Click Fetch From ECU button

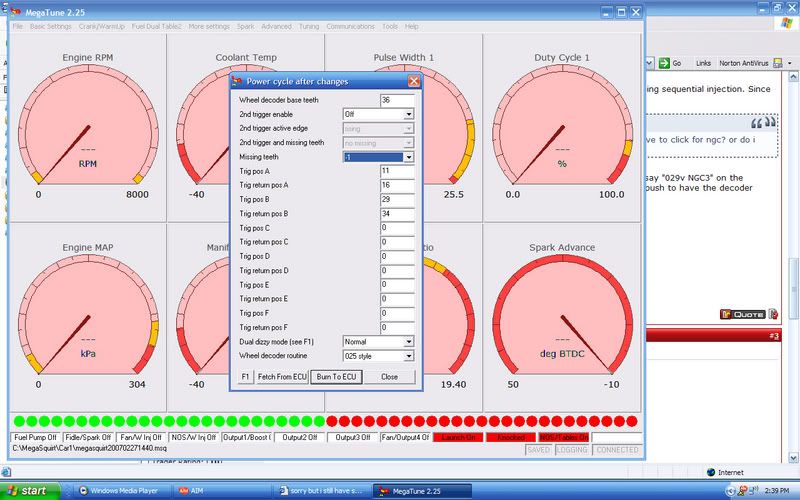tap(282, 377)
